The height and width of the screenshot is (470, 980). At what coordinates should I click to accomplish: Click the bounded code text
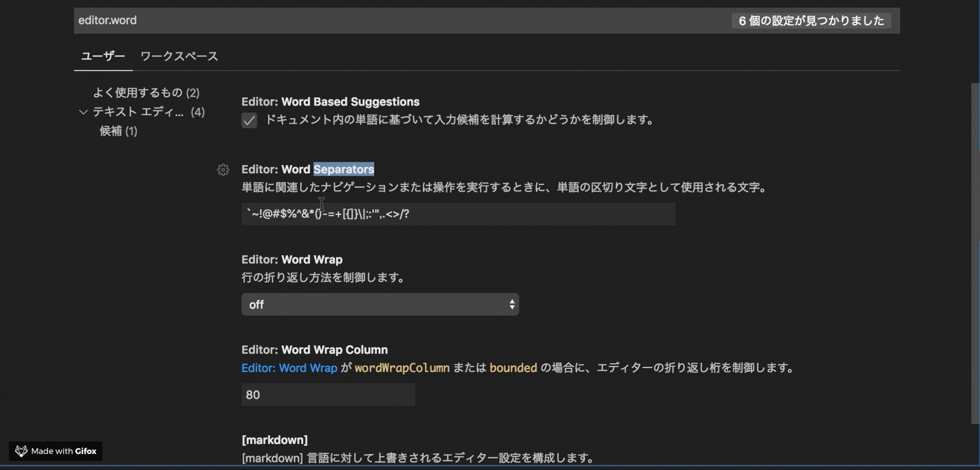pos(513,368)
